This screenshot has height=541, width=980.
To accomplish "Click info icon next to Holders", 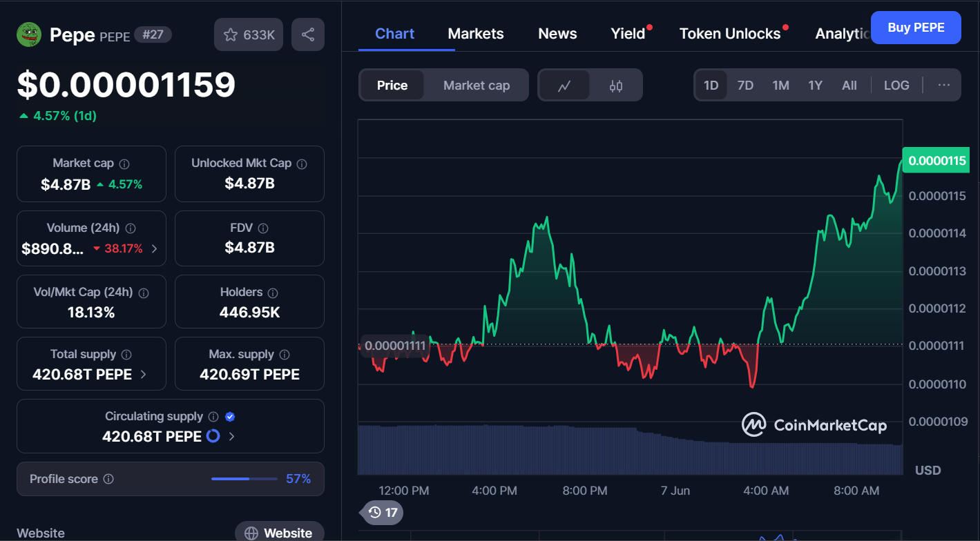I will (x=273, y=293).
